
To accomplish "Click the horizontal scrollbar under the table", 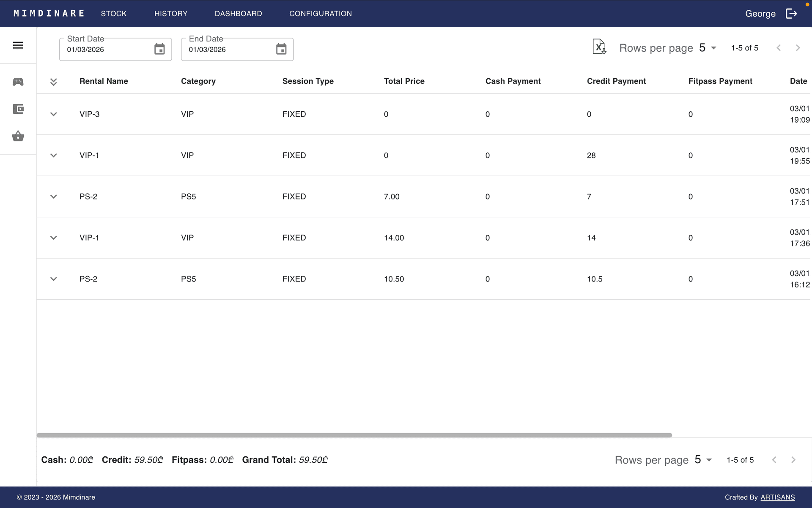I will point(354,435).
